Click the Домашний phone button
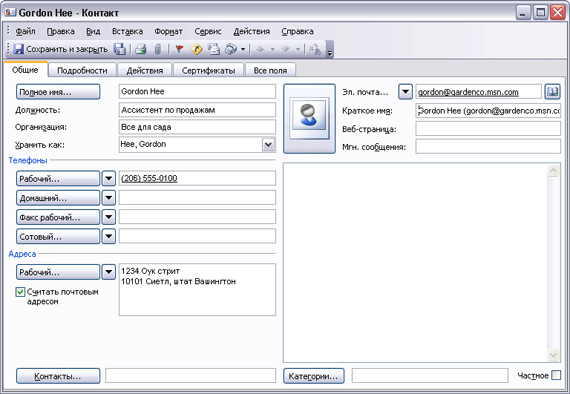 (58, 198)
